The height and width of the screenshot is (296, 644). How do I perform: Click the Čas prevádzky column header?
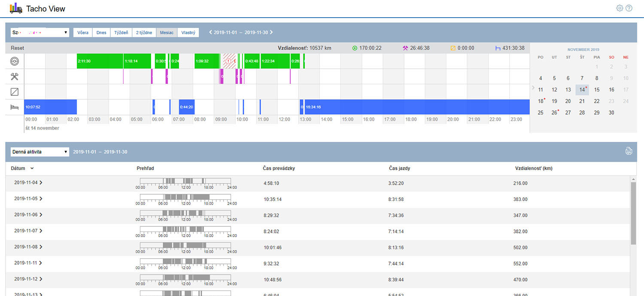click(279, 168)
